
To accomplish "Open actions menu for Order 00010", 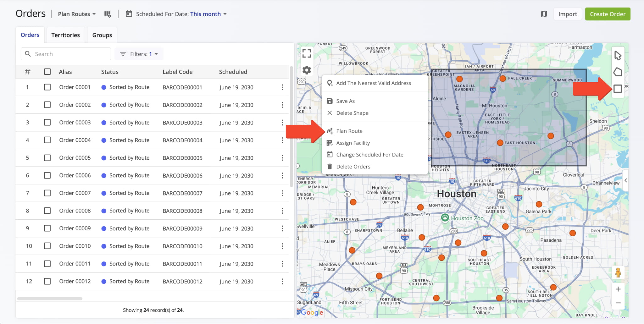I will (282, 246).
